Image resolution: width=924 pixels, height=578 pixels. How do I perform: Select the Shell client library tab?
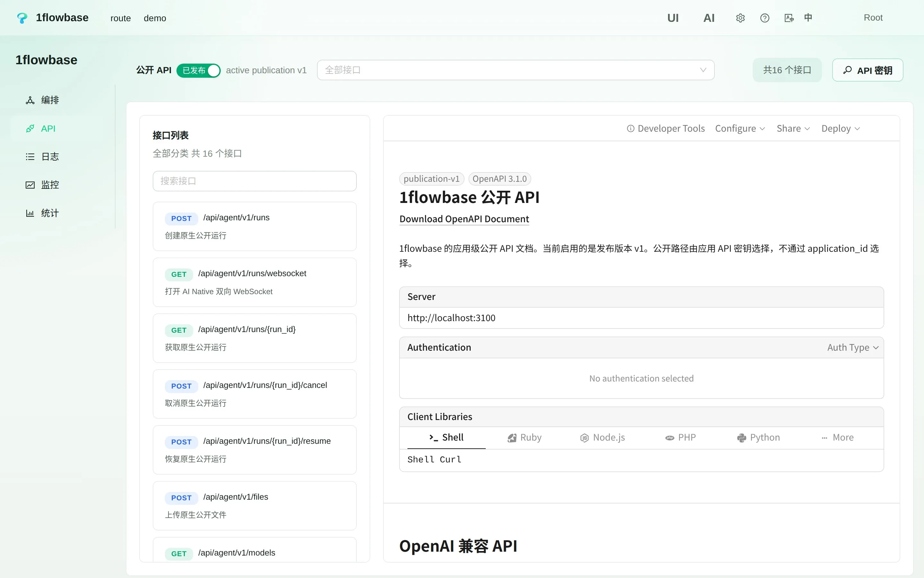click(446, 437)
